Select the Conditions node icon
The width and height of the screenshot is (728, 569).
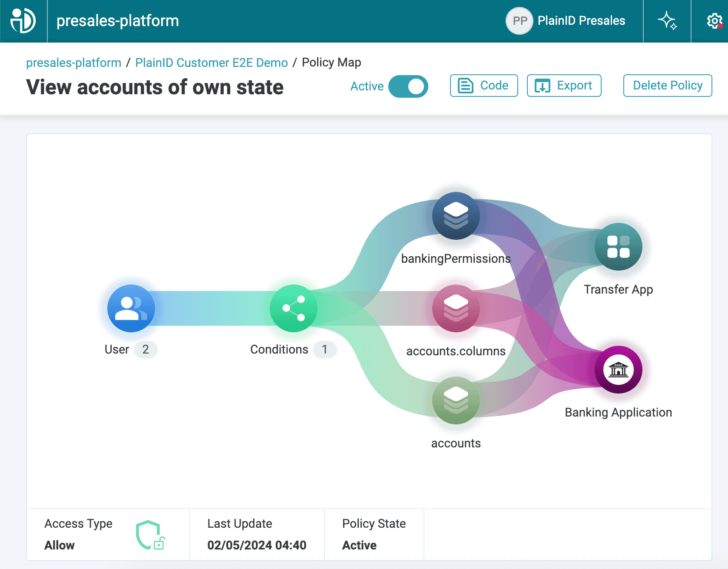pyautogui.click(x=294, y=308)
